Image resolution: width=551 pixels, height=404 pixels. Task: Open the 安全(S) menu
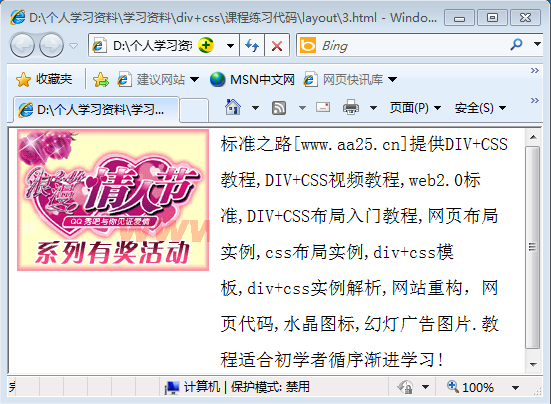coord(480,107)
